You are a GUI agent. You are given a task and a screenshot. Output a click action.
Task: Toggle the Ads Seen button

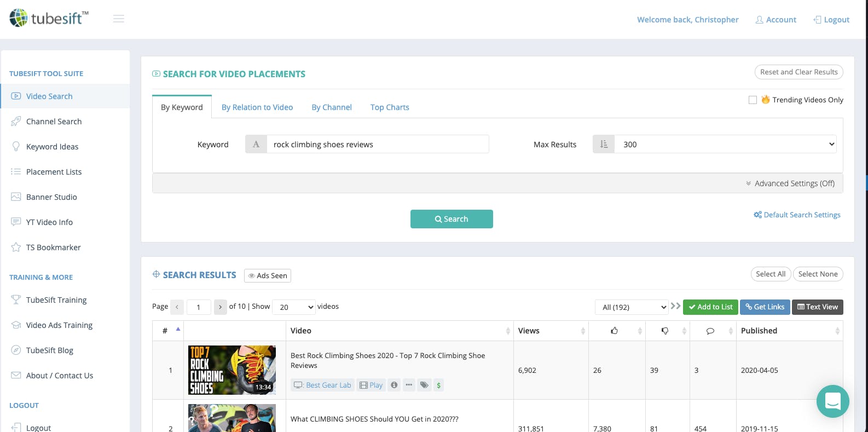coord(268,275)
